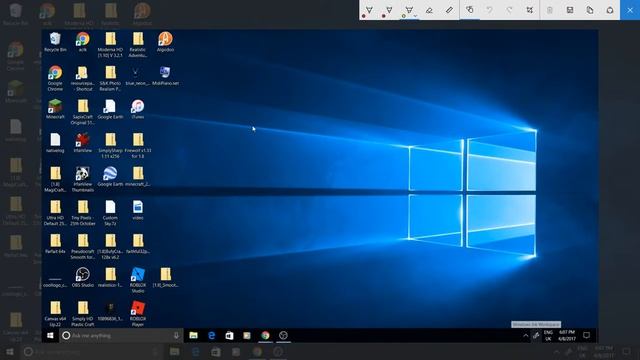Click the Cortana microphone icon in captured taskbar
640x360 pixels.
click(176, 336)
